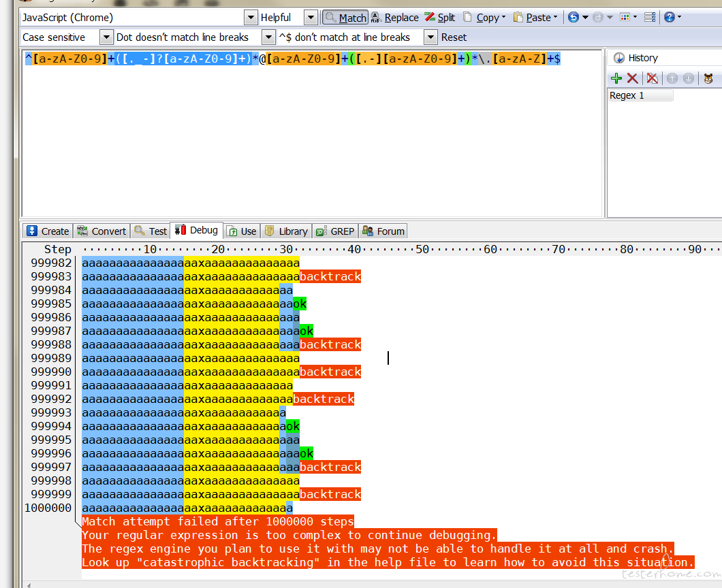Open the Helpful mode dropdown
This screenshot has height=588, width=722.
tap(311, 18)
